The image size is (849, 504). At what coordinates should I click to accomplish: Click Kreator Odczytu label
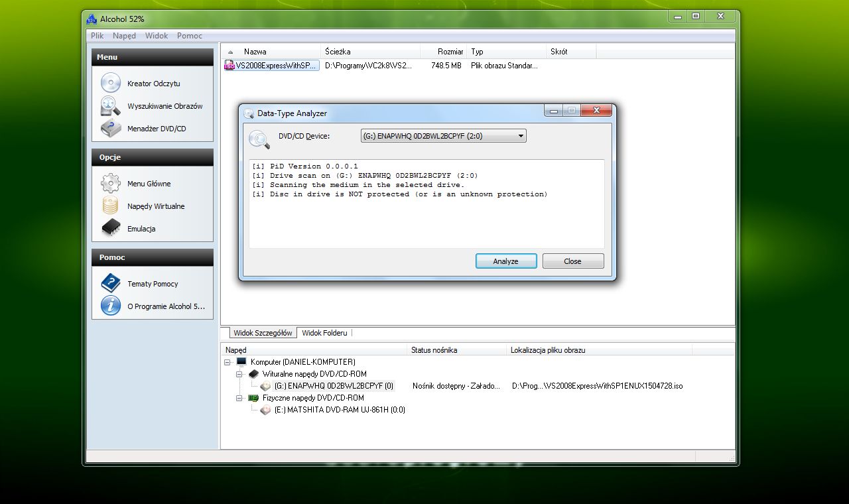(154, 84)
